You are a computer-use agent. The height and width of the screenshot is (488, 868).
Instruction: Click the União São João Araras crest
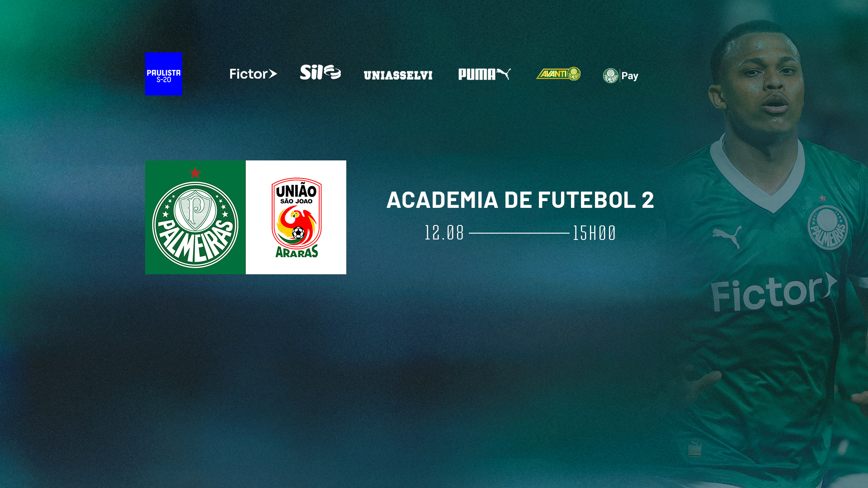[x=297, y=218]
